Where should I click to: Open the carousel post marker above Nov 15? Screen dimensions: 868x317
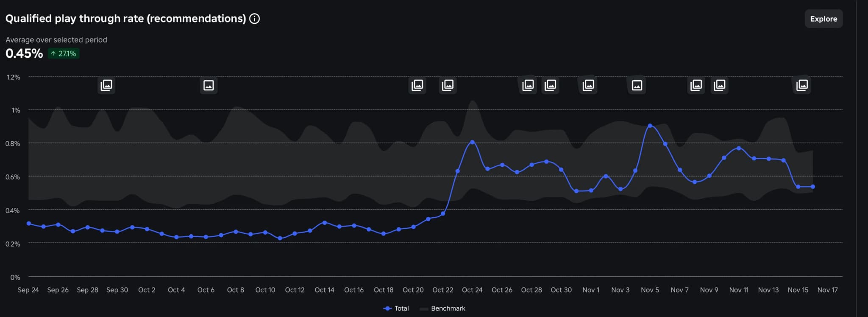802,85
